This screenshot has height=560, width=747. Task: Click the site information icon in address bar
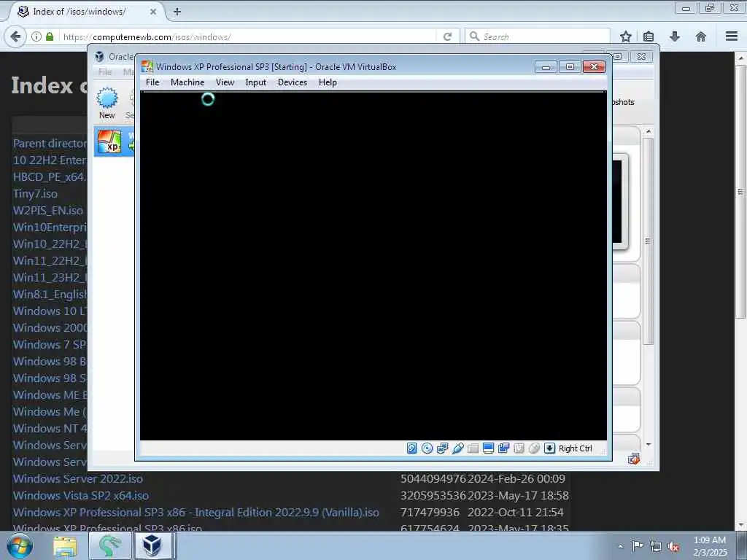36,36
